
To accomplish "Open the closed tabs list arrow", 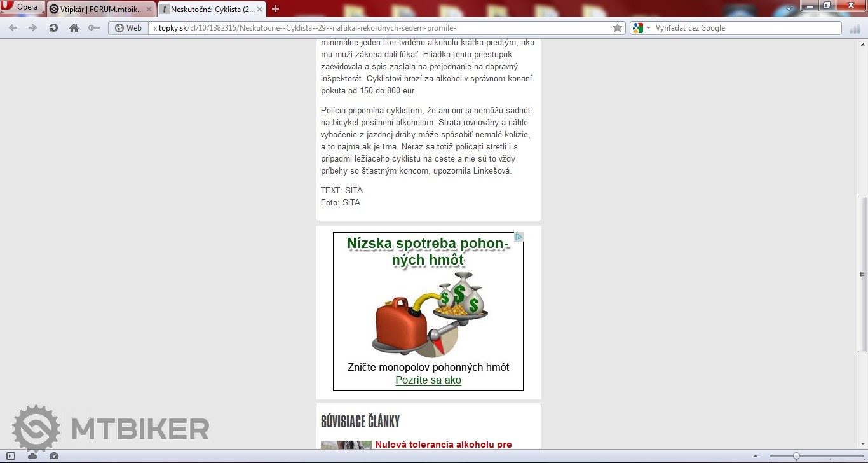I will point(789,9).
